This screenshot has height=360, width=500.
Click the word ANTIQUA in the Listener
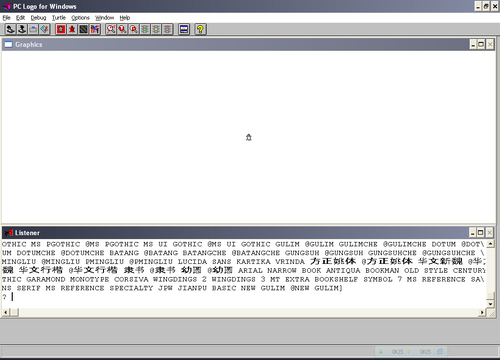click(343, 270)
